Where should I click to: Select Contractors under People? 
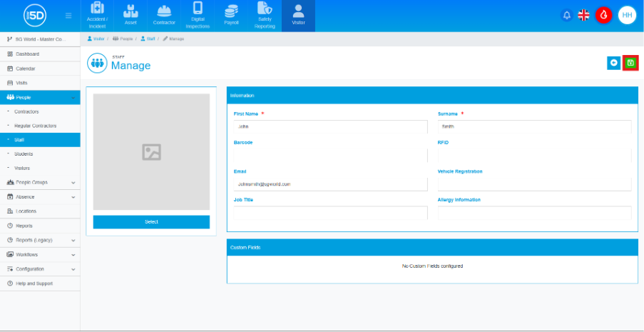coord(40,111)
